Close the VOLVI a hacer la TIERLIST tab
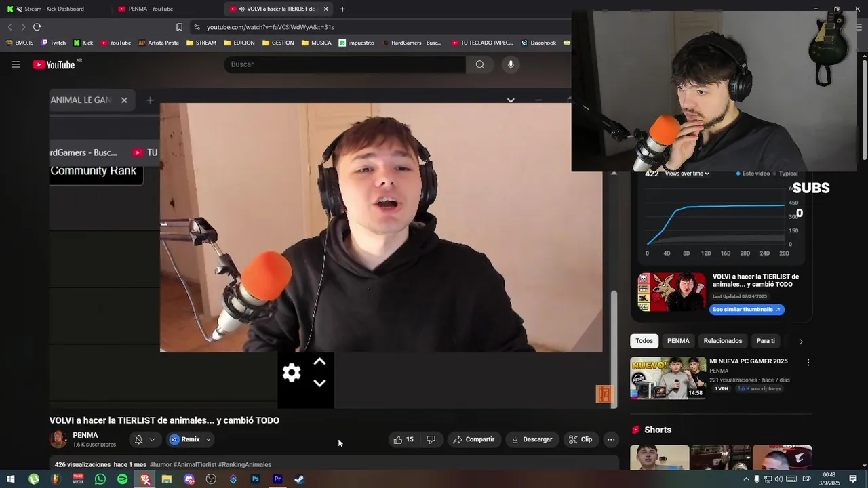The image size is (868, 488). coord(325,9)
